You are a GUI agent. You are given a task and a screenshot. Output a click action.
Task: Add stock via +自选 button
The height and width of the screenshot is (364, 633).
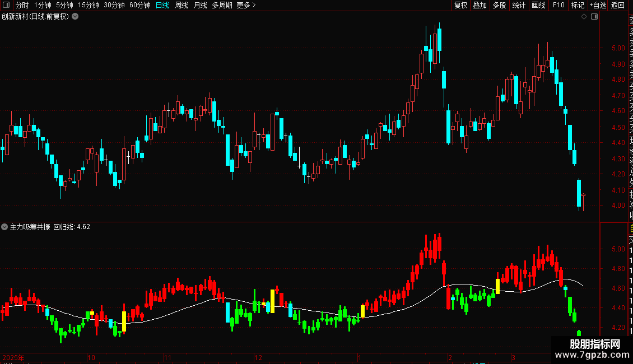coord(598,5)
